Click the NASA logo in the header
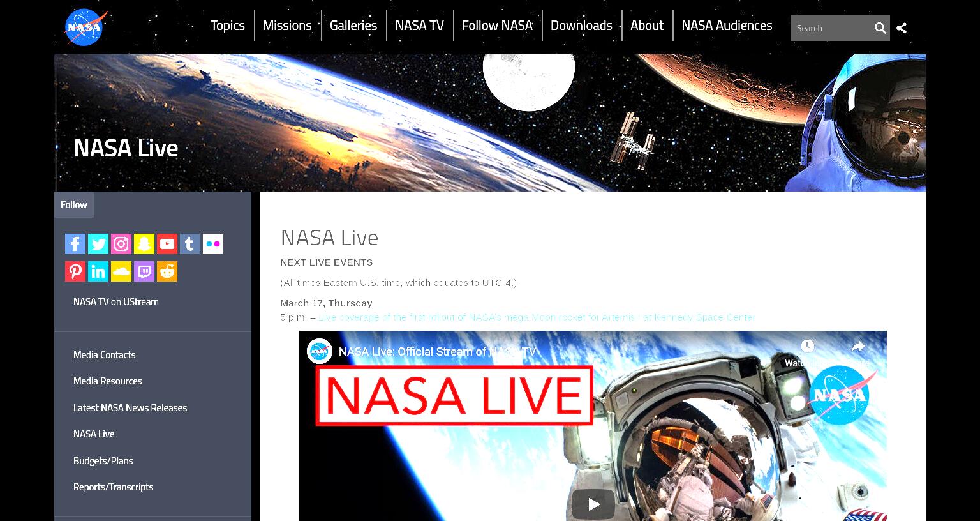The width and height of the screenshot is (980, 521). [85, 27]
